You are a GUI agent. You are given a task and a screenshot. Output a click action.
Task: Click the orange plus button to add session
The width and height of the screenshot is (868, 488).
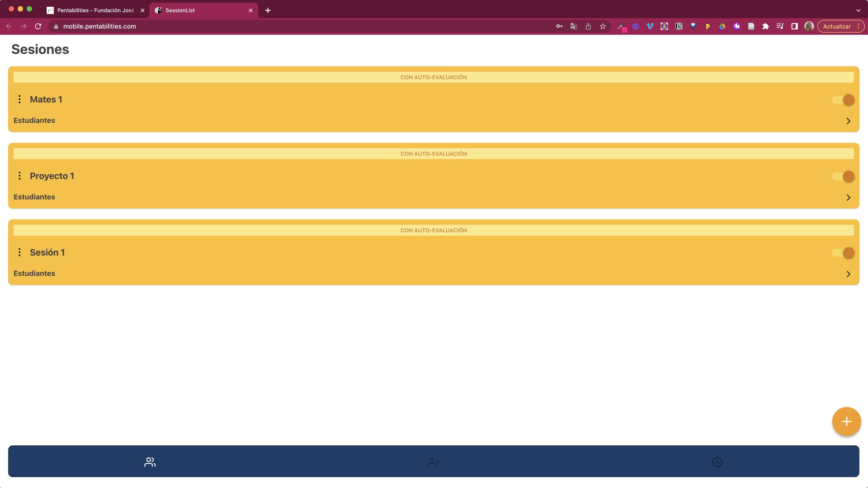tap(846, 422)
